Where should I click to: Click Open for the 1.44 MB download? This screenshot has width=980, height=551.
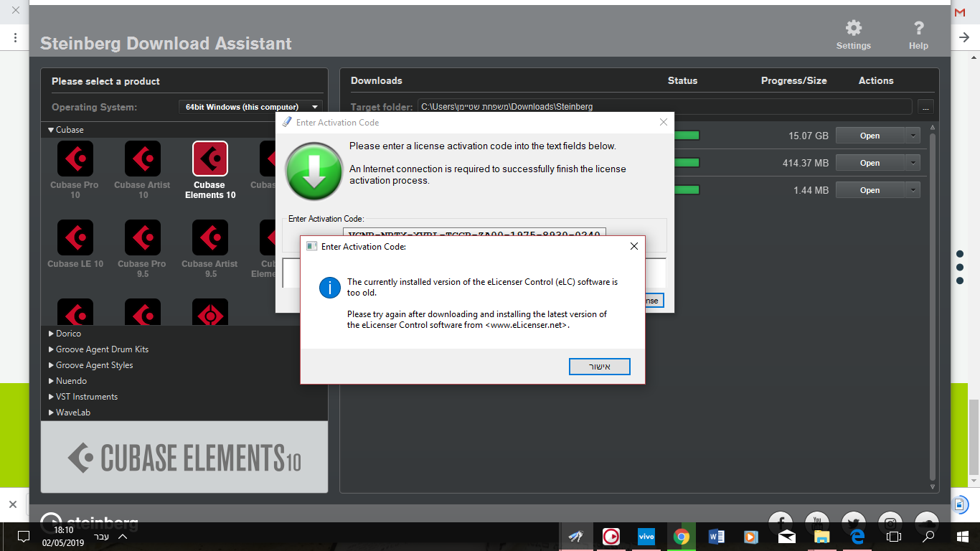click(x=870, y=190)
